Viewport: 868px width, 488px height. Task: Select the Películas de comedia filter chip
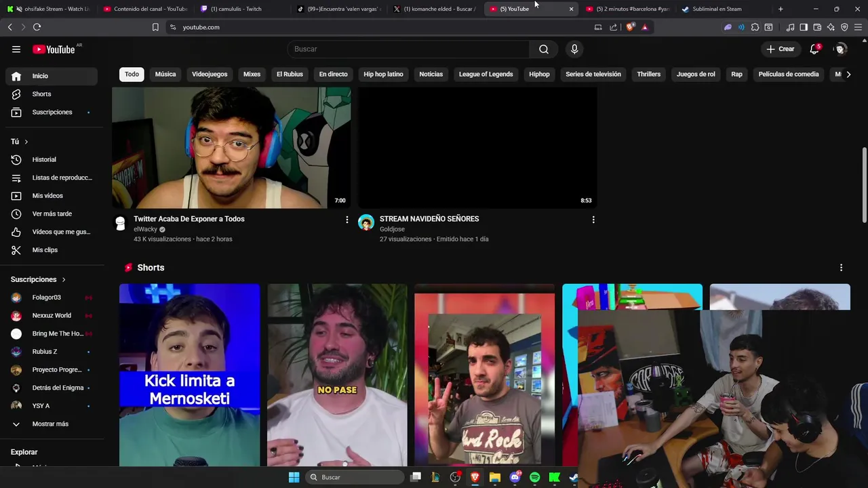tap(789, 75)
